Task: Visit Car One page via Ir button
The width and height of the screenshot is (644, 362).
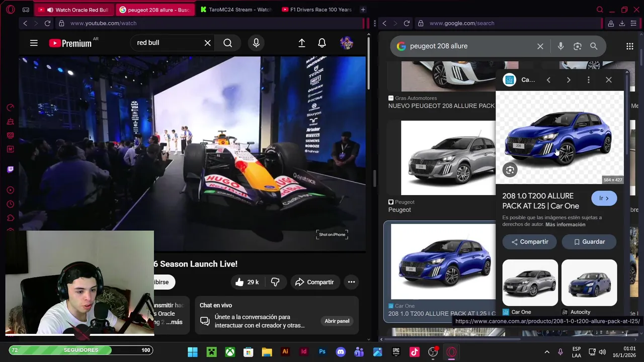Action: (604, 198)
